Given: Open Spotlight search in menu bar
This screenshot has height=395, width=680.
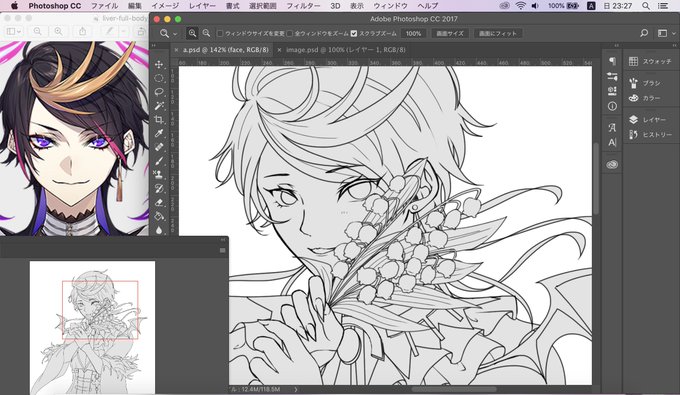Looking at the screenshot, I should tap(646, 6).
